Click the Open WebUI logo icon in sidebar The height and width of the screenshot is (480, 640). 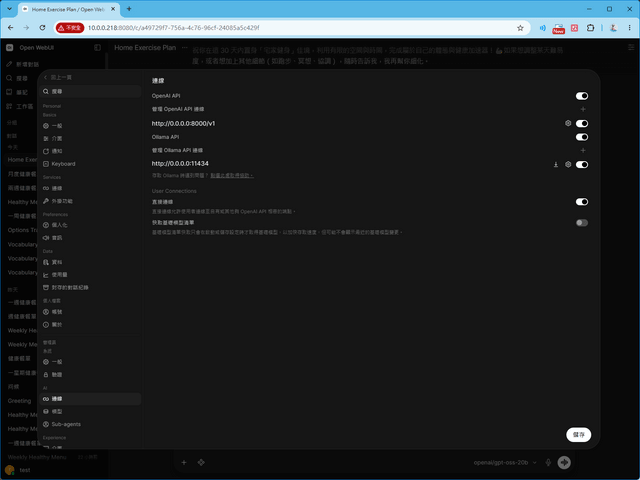point(9,48)
